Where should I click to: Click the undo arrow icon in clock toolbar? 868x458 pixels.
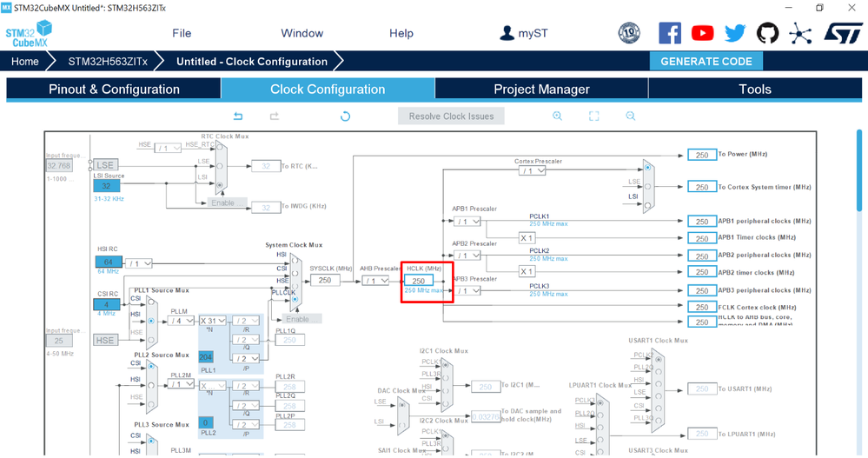click(x=238, y=116)
